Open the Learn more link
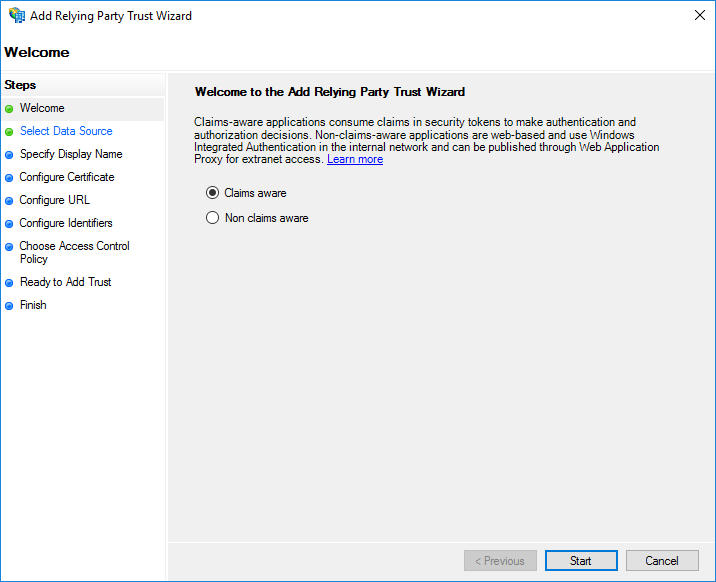This screenshot has height=582, width=716. click(x=354, y=160)
